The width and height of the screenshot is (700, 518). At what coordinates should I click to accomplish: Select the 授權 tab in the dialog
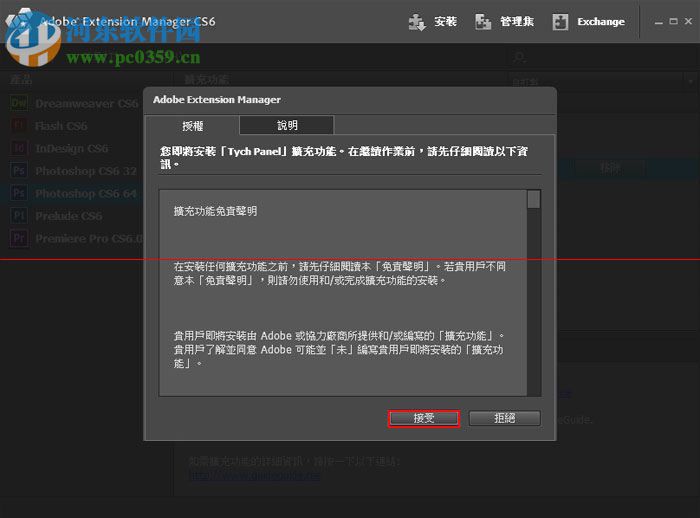point(192,126)
